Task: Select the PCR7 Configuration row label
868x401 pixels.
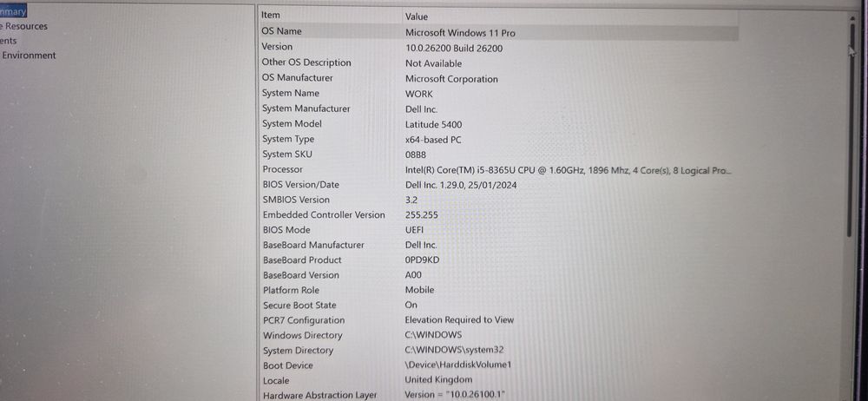Action: (304, 320)
